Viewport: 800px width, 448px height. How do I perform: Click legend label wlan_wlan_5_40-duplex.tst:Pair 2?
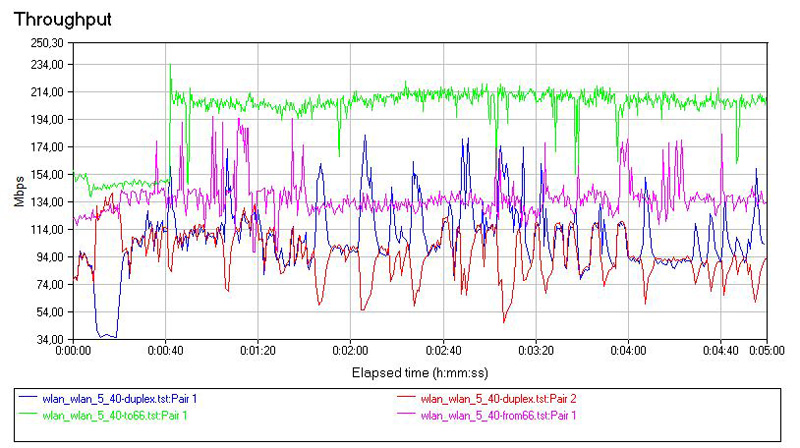coord(495,400)
